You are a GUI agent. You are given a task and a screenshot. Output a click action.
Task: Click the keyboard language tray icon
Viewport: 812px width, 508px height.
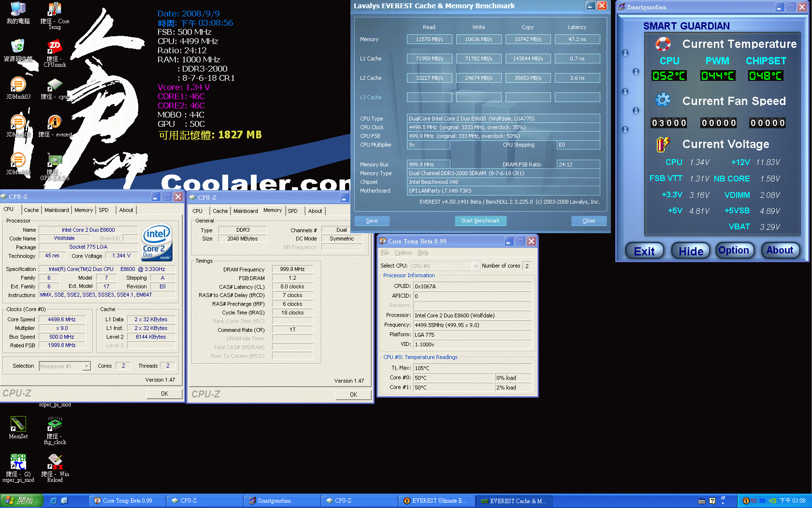pos(702,501)
